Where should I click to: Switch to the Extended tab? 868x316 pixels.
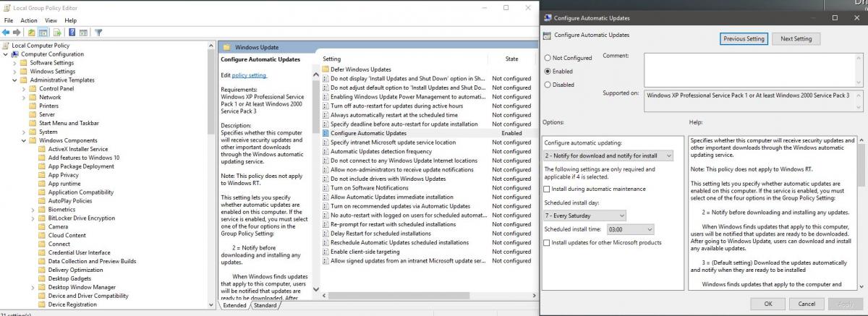234,306
